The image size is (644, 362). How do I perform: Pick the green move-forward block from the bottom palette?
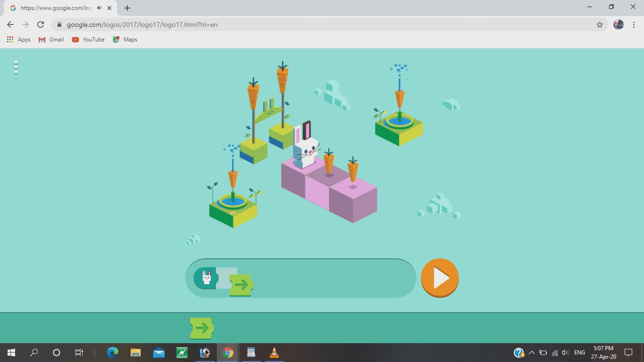[202, 329]
